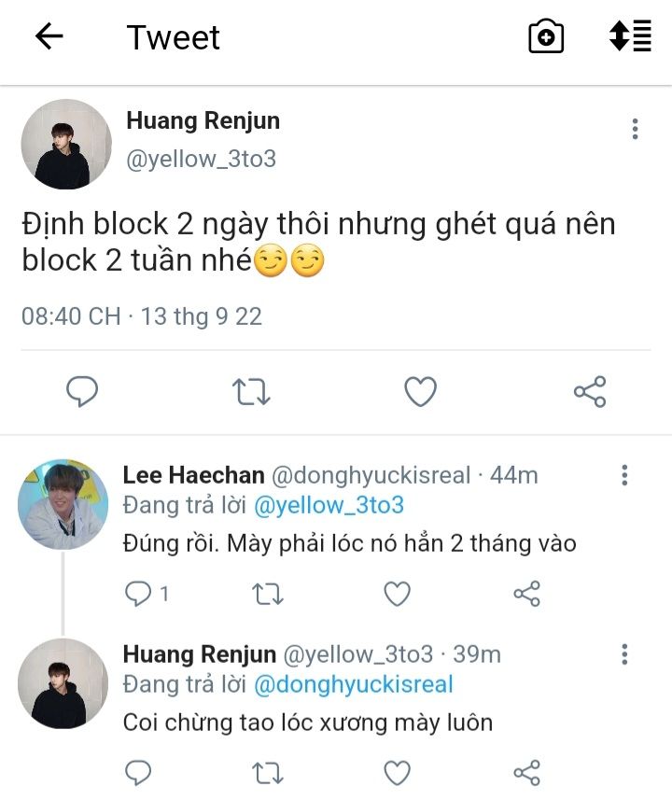672x800 pixels.
Task: Reply to the main tweet
Action: 82,392
